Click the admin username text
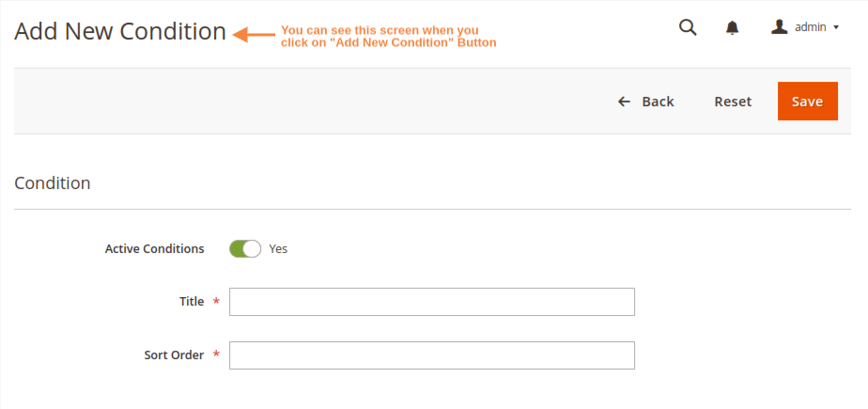The image size is (868, 409). (x=810, y=27)
